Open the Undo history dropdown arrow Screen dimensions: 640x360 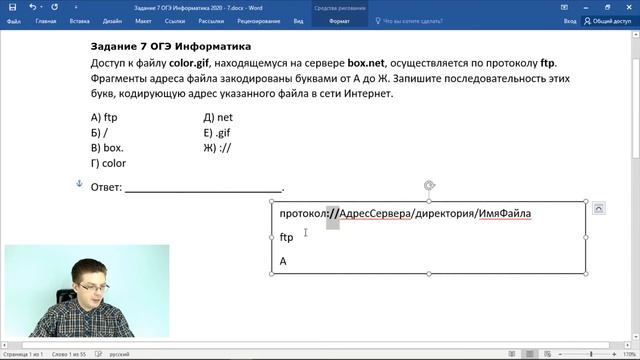(41, 7)
